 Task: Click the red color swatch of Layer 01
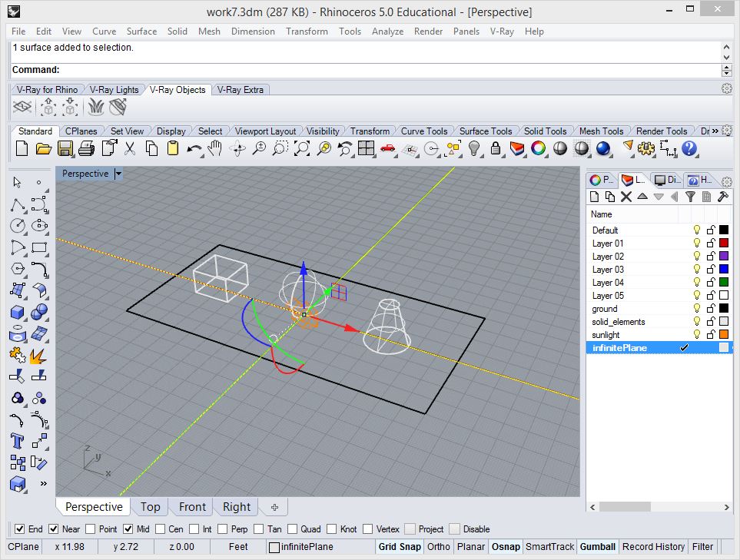(x=724, y=243)
